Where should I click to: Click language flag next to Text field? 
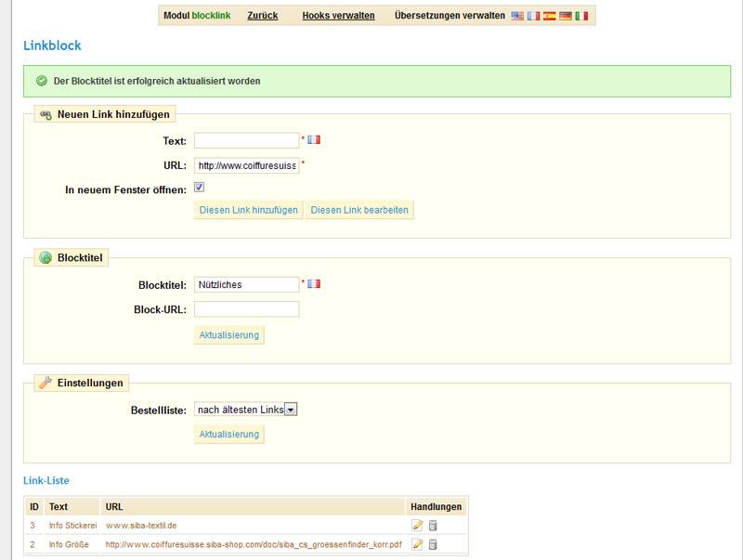click(x=314, y=139)
